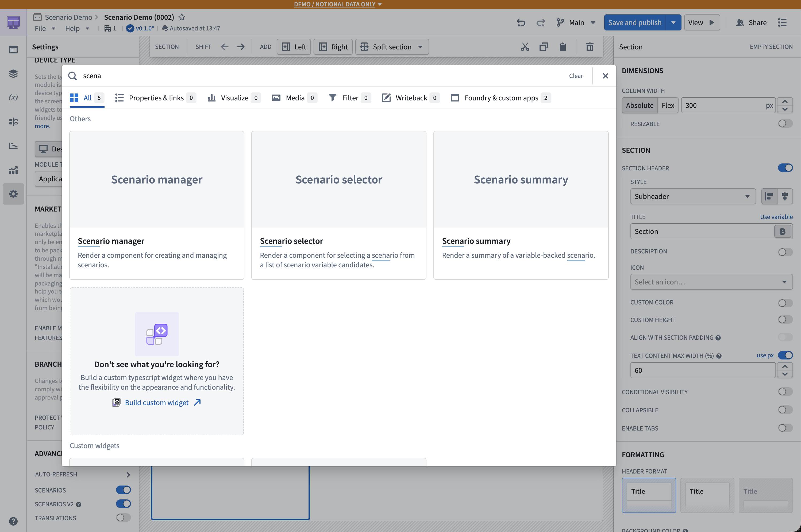Open the Subheader style dropdown
801x532 pixels.
(693, 197)
